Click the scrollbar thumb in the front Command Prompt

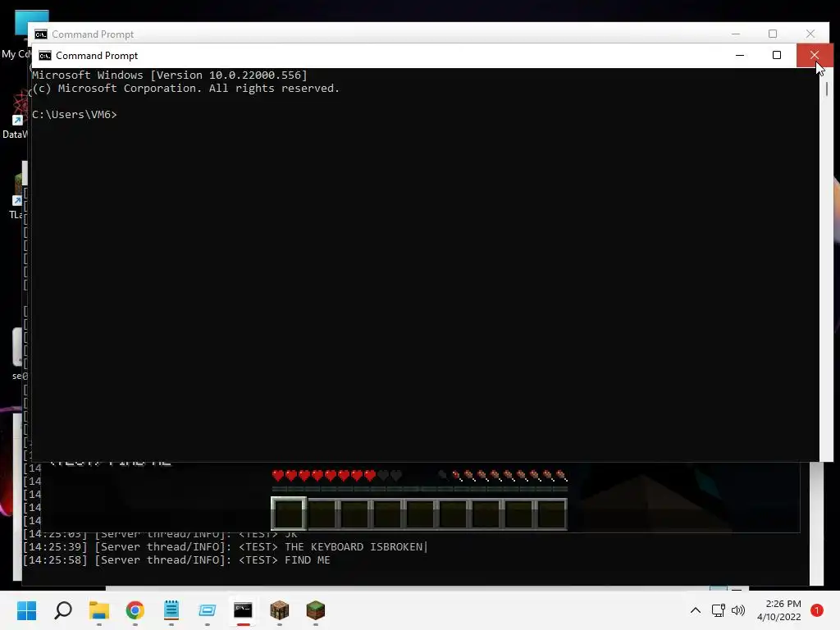827,89
